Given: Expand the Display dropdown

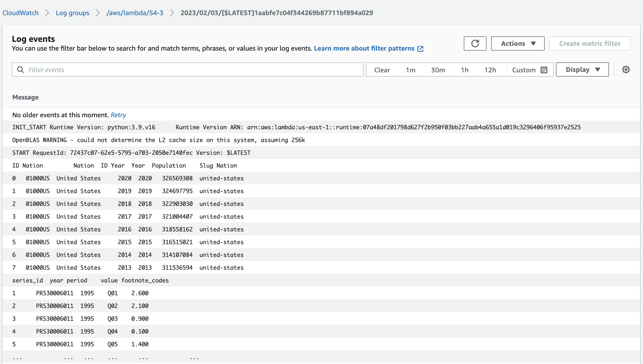Looking at the screenshot, I should (x=582, y=69).
